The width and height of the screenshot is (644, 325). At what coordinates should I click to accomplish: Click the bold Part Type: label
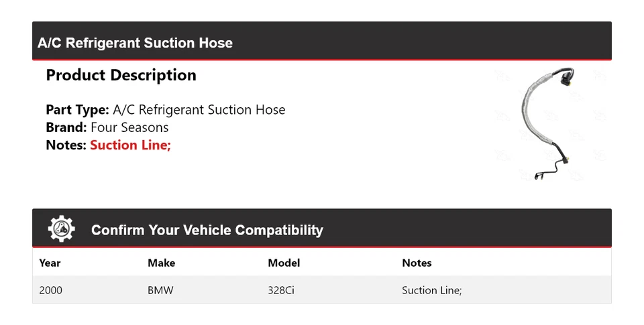click(77, 110)
